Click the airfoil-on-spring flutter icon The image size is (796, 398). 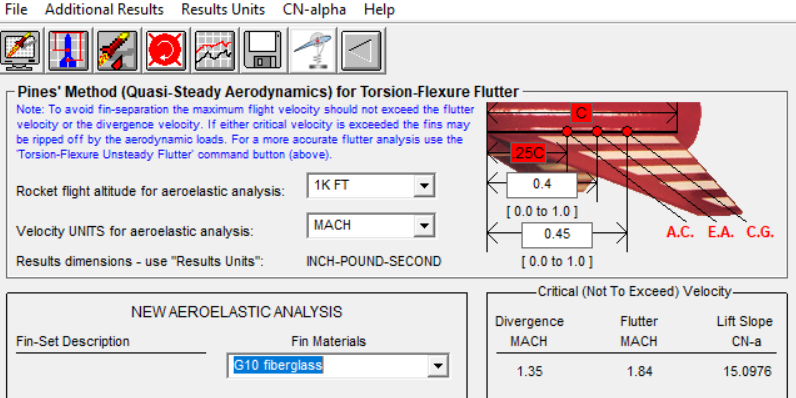313,51
